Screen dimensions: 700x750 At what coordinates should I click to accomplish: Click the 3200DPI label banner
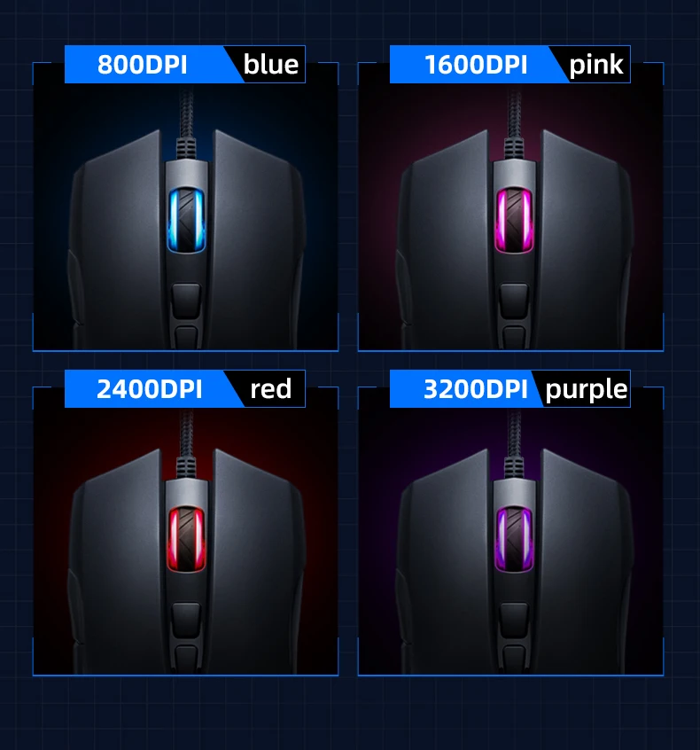(x=475, y=389)
